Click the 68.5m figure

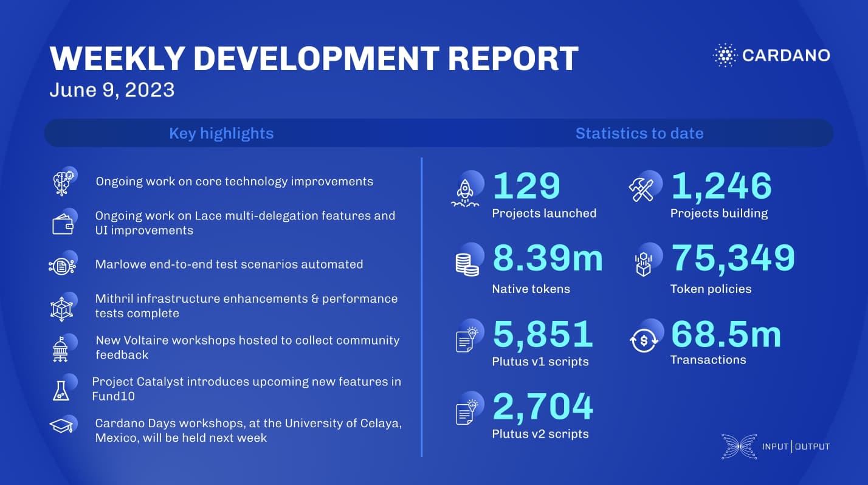[x=726, y=333]
